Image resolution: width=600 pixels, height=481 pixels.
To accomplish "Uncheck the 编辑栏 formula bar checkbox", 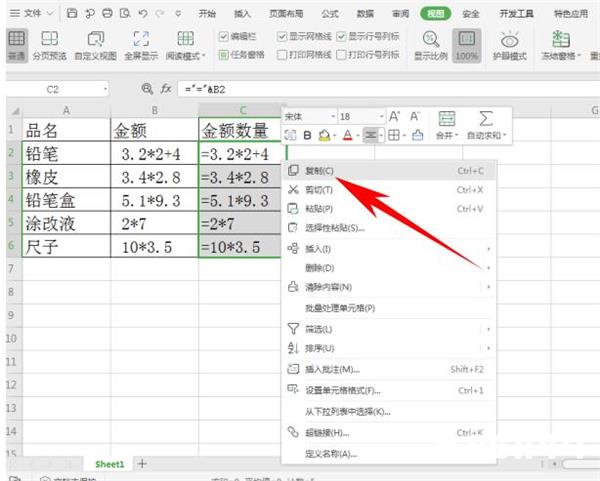I will [223, 37].
